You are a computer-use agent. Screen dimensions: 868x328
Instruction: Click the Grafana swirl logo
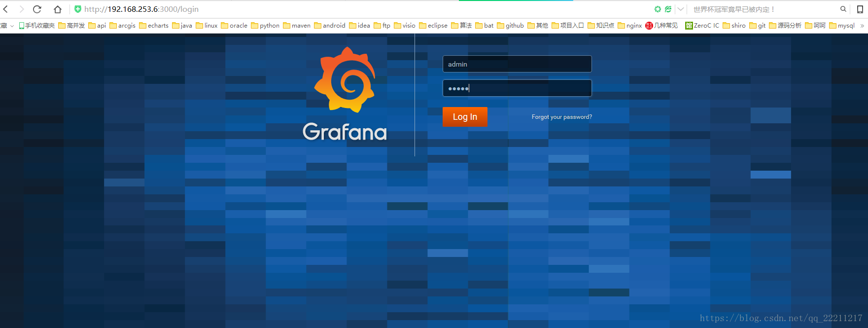point(345,80)
